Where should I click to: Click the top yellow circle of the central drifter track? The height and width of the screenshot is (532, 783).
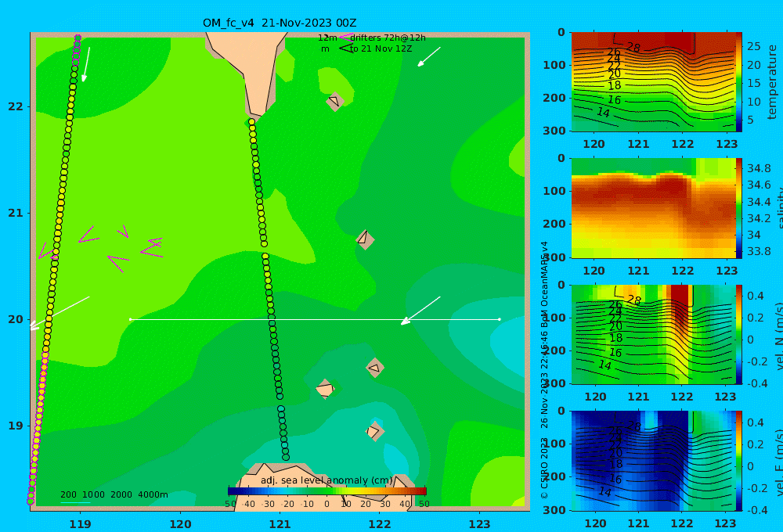tap(251, 122)
